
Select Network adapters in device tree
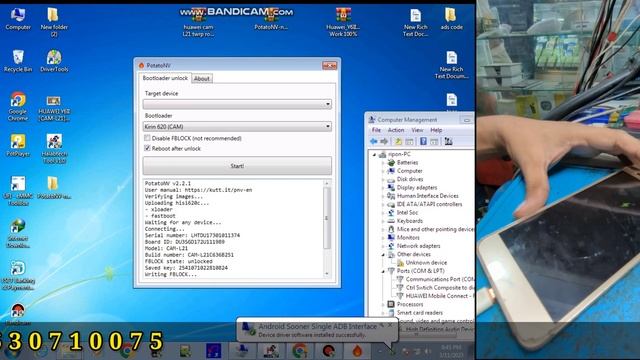pyautogui.click(x=418, y=246)
